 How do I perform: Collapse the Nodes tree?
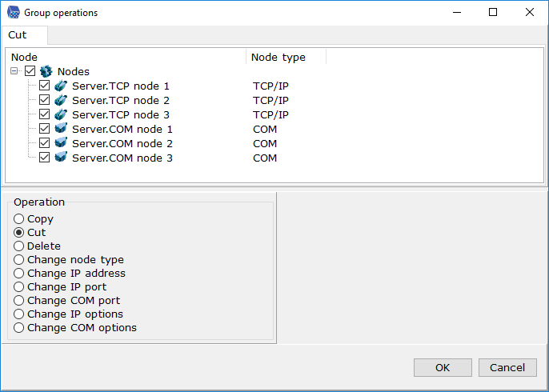coord(14,71)
